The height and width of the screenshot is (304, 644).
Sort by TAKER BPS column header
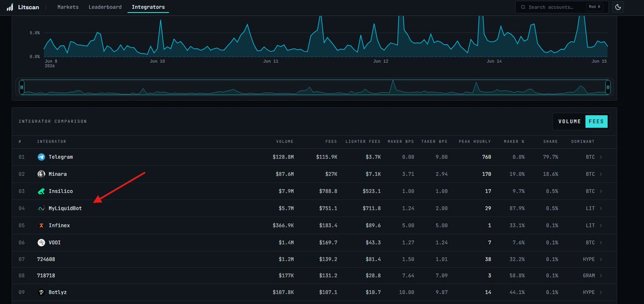pyautogui.click(x=434, y=142)
